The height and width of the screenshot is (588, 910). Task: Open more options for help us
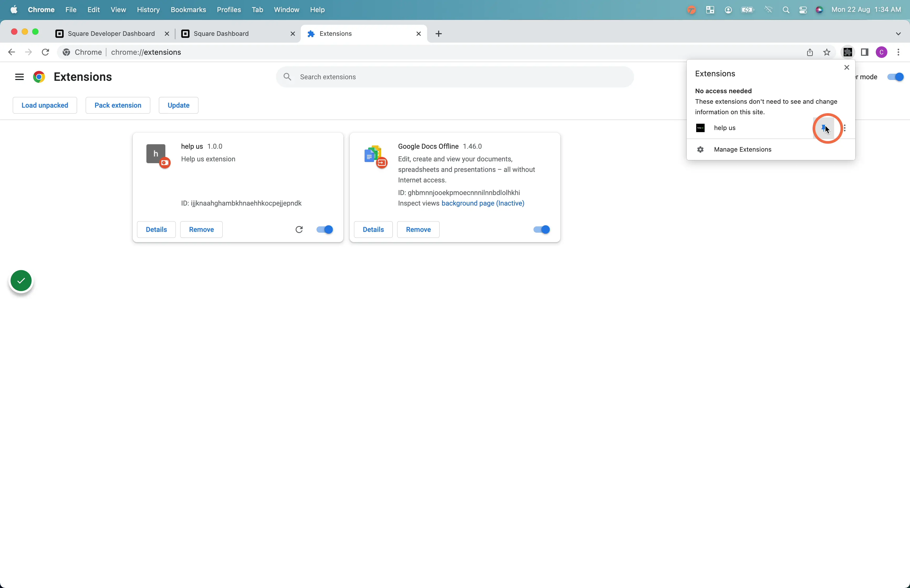[x=845, y=128]
